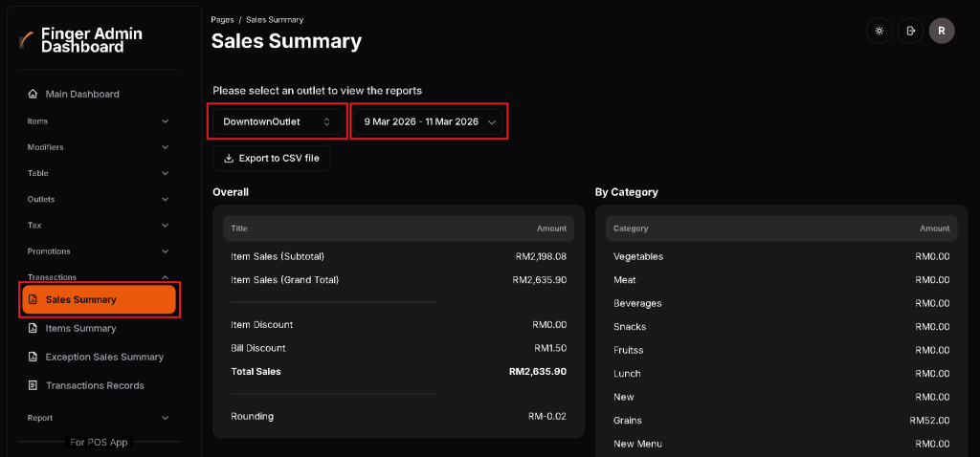
Task: Click the Pages breadcrumb link
Action: coord(222,19)
